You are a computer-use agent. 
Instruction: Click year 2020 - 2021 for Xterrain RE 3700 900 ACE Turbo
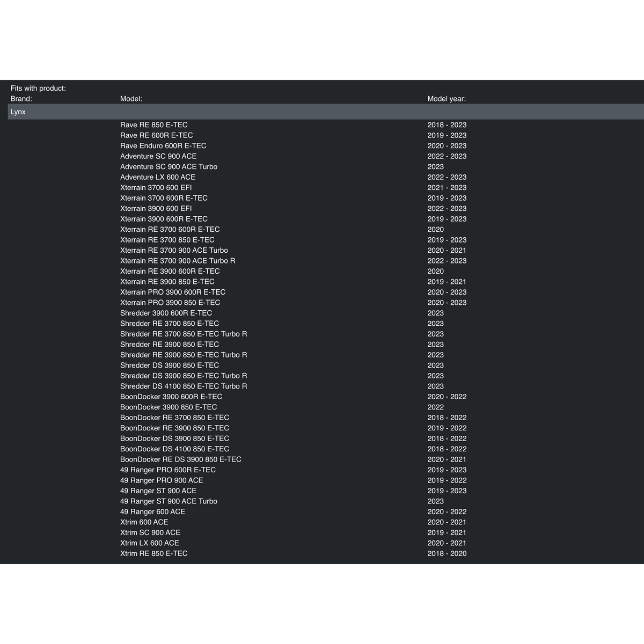447,250
